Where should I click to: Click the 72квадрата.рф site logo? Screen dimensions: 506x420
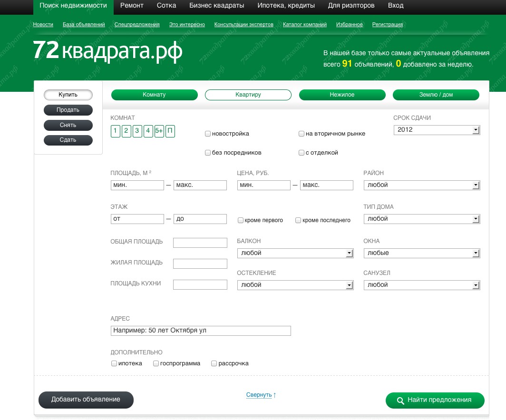(107, 51)
